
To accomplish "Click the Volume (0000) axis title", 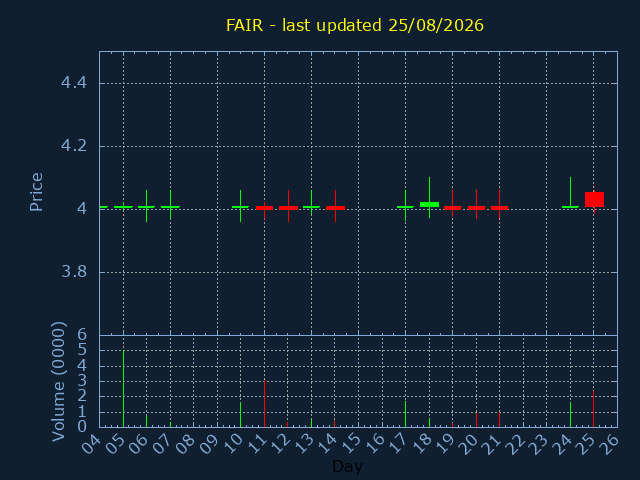I will coord(59,382).
